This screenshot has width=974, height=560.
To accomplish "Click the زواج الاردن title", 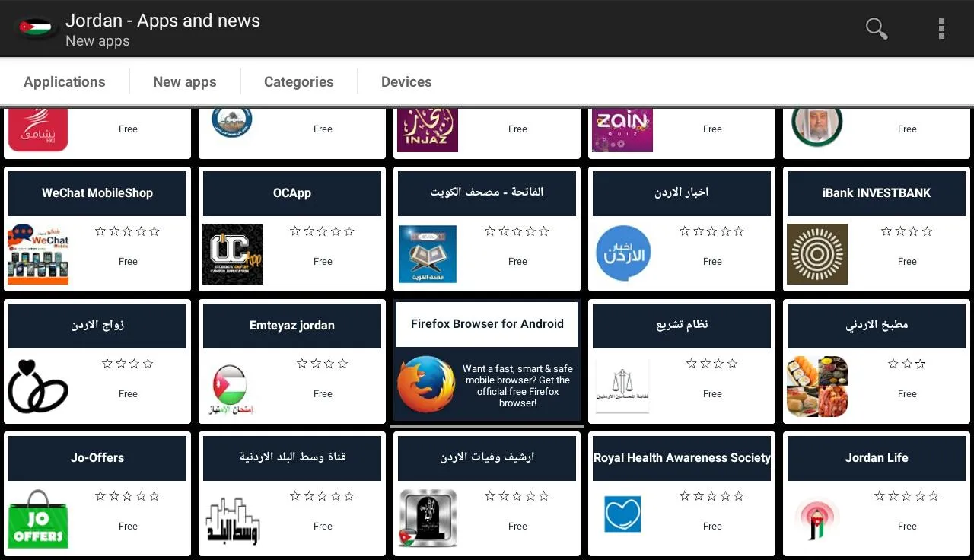I will [x=97, y=325].
